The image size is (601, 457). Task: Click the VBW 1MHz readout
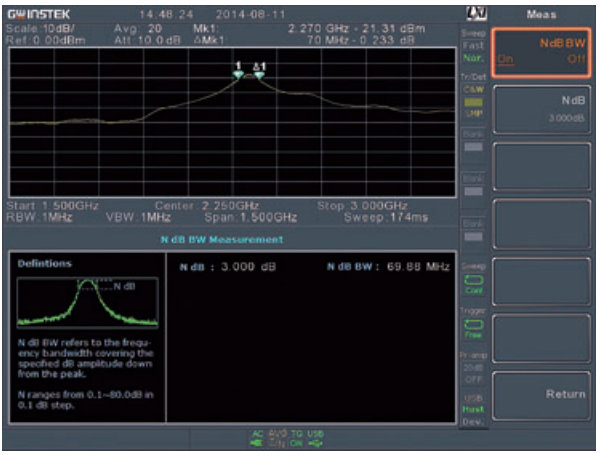[x=138, y=218]
